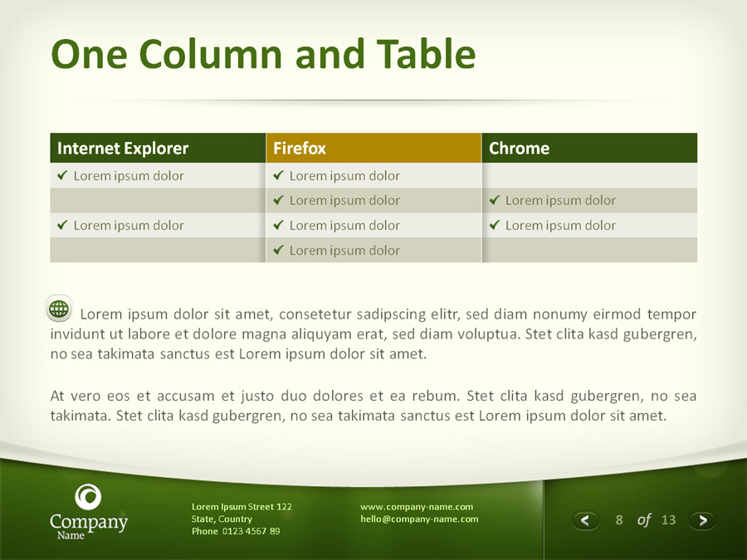Click the "Lorem Ipsum Street 122" address line
Image resolution: width=747 pixels, height=560 pixels.
click(242, 507)
